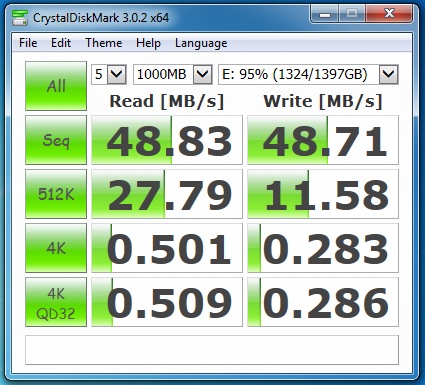Start the 512K random test
Screen dimensions: 425x385
pos(56,194)
